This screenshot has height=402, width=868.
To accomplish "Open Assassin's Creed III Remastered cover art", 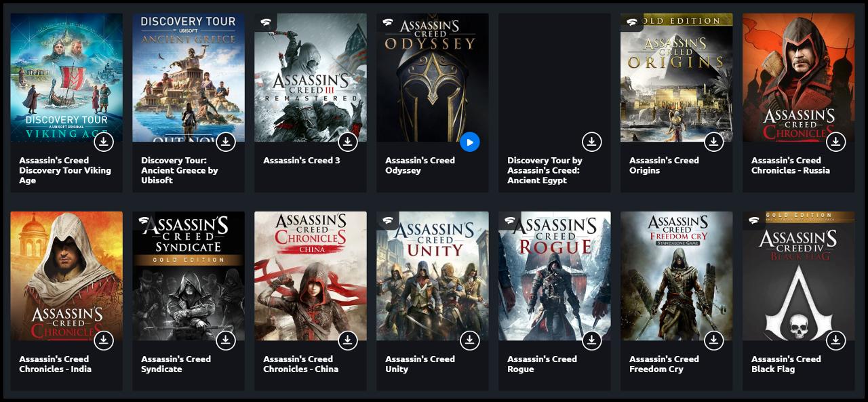I will [x=311, y=77].
